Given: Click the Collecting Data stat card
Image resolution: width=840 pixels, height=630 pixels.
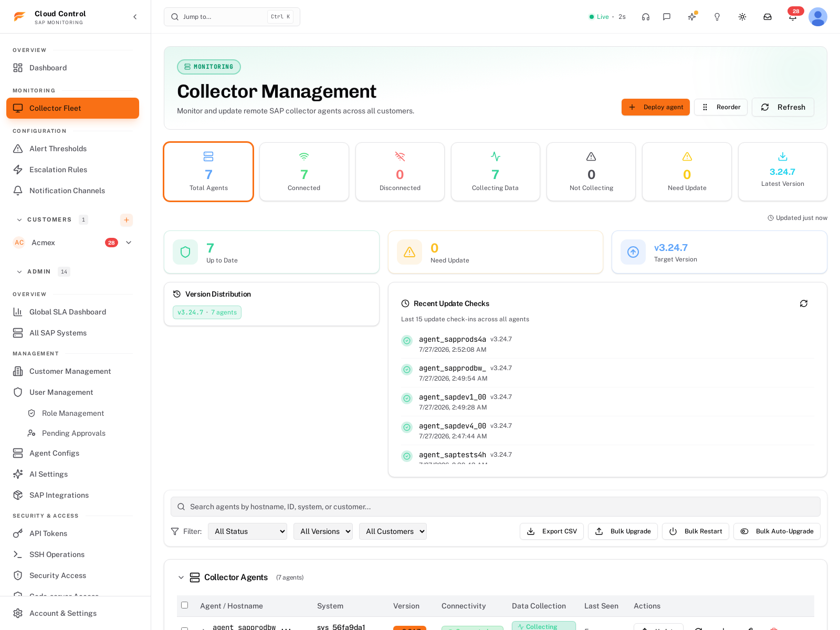Looking at the screenshot, I should tap(496, 172).
